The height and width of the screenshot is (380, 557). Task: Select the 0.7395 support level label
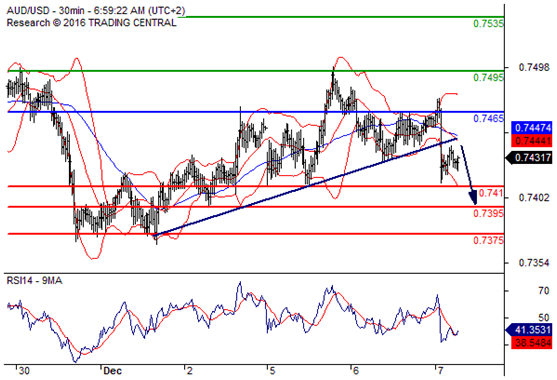[488, 213]
